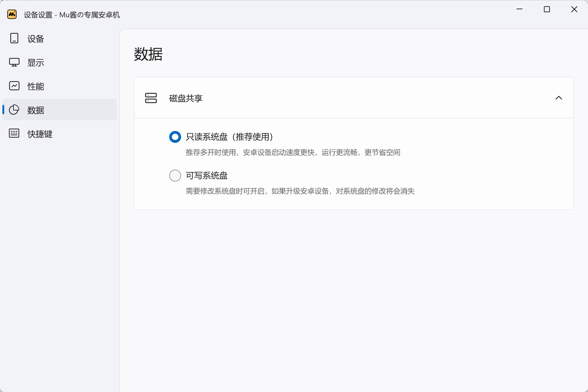The image size is (588, 392).
Task: Click the monitor icon for display settings
Action: (14, 62)
